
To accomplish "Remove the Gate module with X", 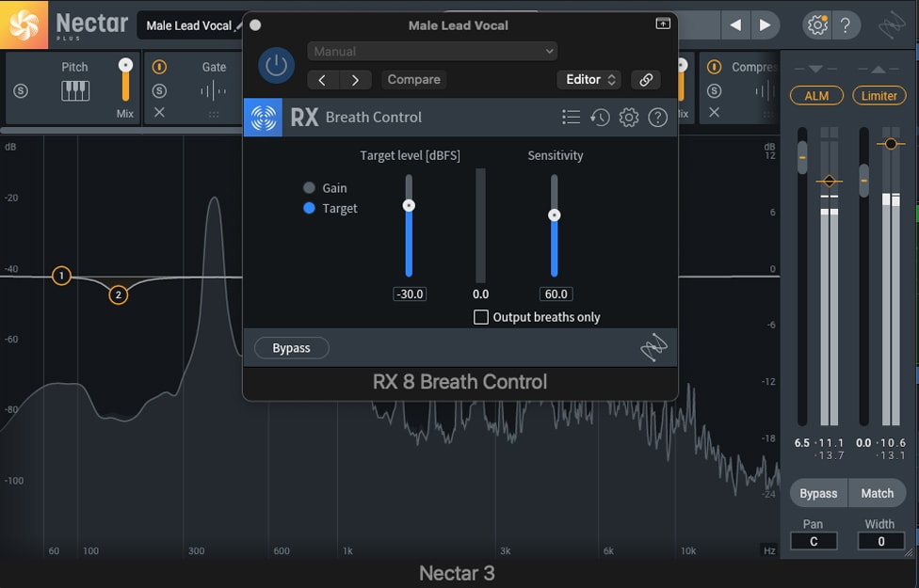I will click(x=159, y=113).
